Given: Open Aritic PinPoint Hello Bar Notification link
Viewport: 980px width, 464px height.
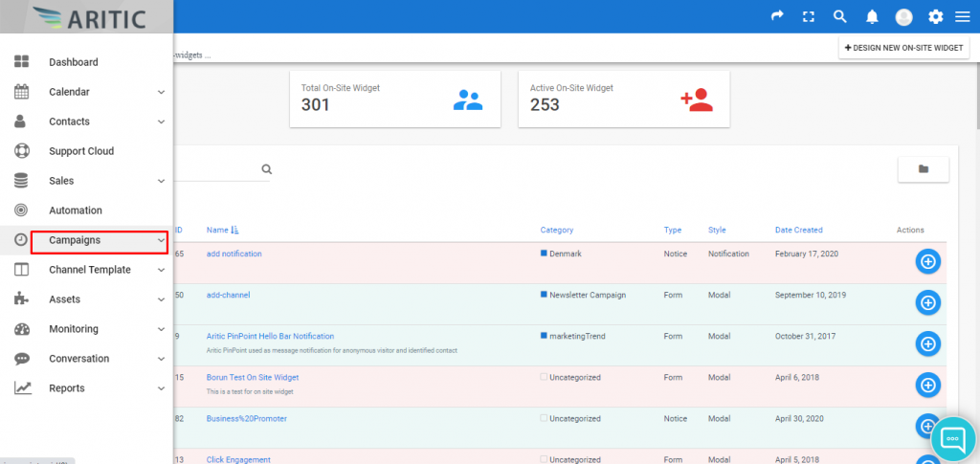Looking at the screenshot, I should 270,336.
